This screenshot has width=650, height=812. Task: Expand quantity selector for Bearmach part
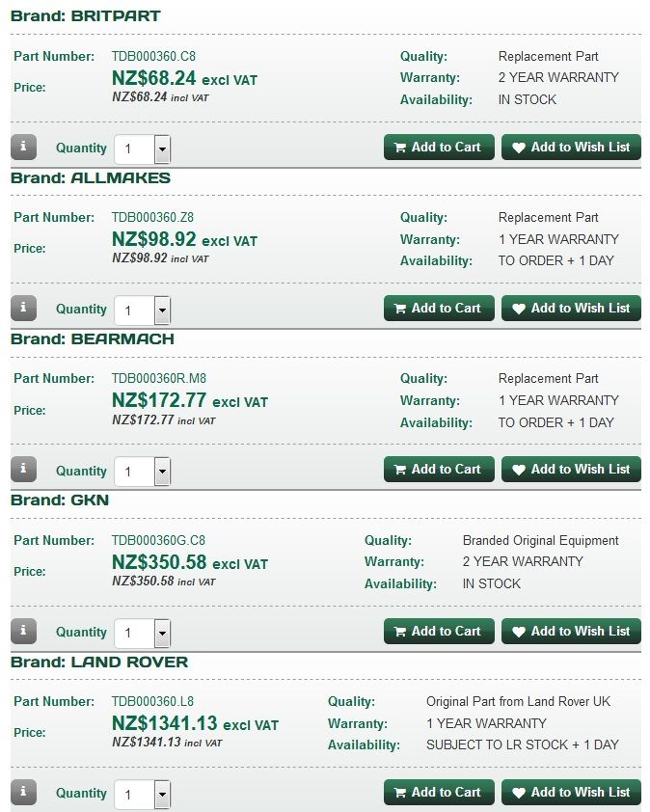pyautogui.click(x=162, y=472)
